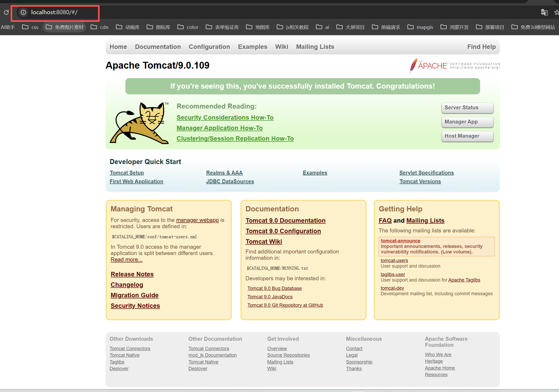This screenshot has height=392, width=559.
Task: Go to Home in Tomcat navigation bar
Action: tap(118, 47)
